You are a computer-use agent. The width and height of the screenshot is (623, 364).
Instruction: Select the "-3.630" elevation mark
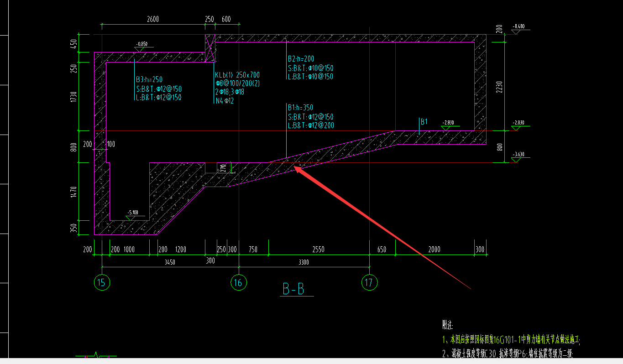[518, 155]
